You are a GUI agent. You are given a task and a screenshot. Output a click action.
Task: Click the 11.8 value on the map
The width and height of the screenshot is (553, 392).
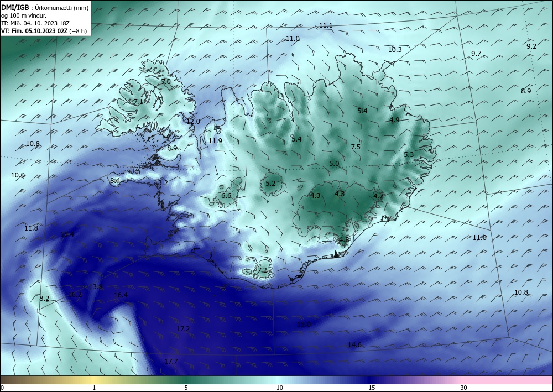point(31,228)
